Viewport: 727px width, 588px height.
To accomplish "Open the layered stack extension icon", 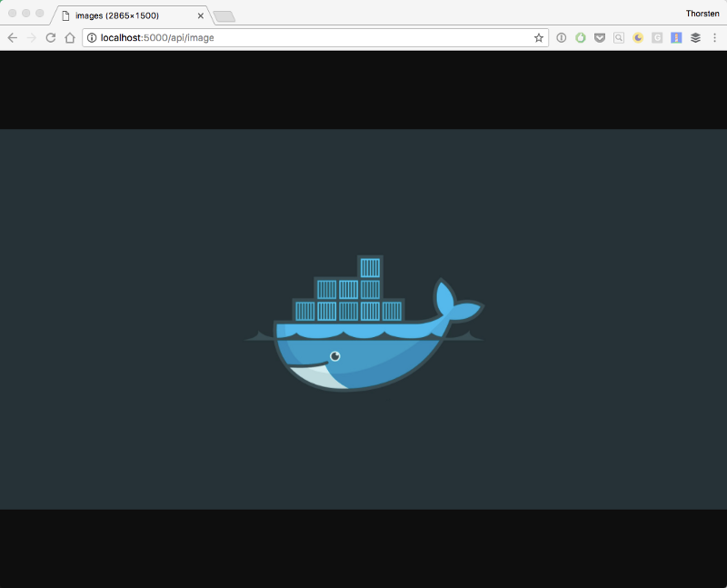I will [695, 37].
